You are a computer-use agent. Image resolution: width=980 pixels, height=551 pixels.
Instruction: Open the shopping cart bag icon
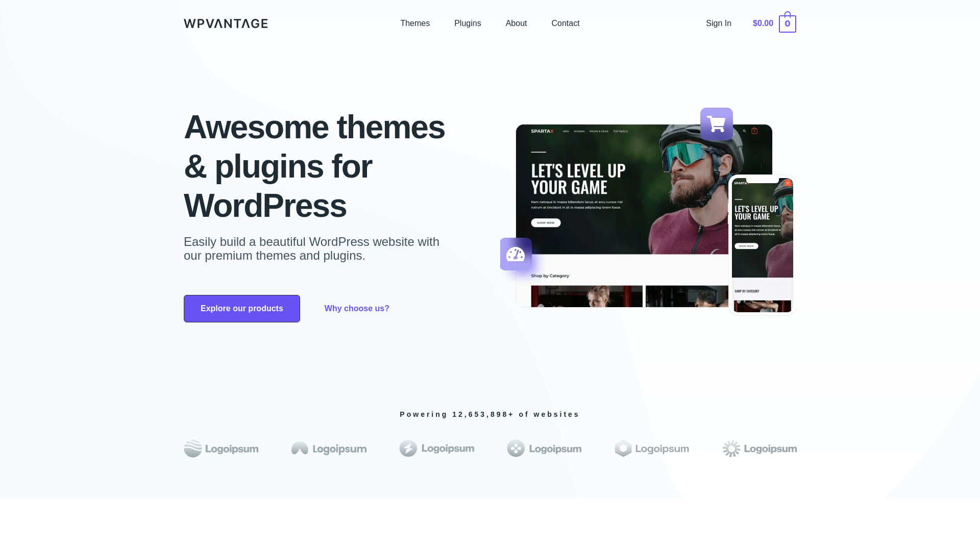coord(787,23)
